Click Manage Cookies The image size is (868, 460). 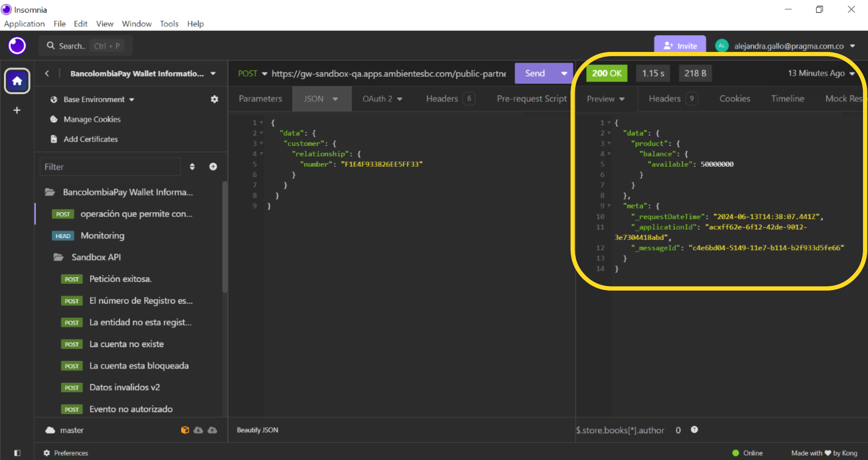click(92, 119)
